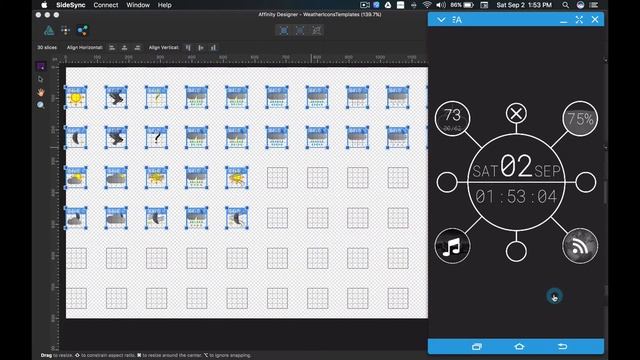640x360 pixels.
Task: Open Spotlight search
Action: [565, 5]
